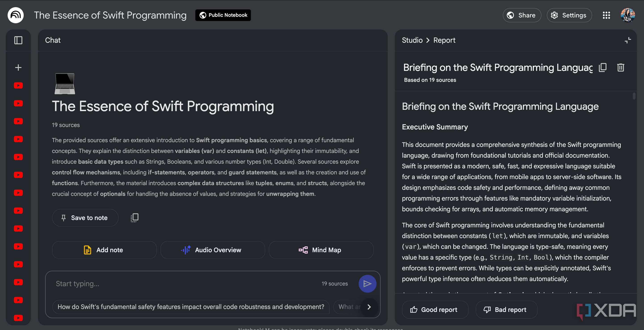Toggle the sources sidebar panel icon
Screen dimensions: 644x330
coord(18,40)
